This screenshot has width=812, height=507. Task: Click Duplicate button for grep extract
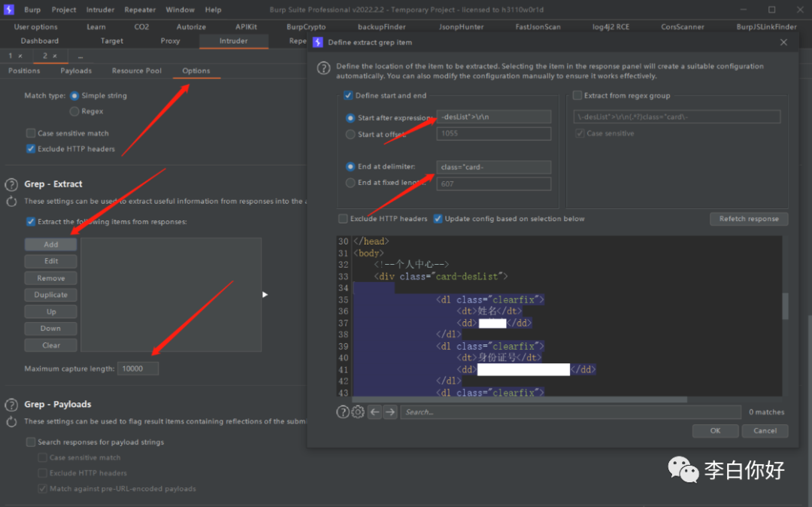pyautogui.click(x=51, y=295)
